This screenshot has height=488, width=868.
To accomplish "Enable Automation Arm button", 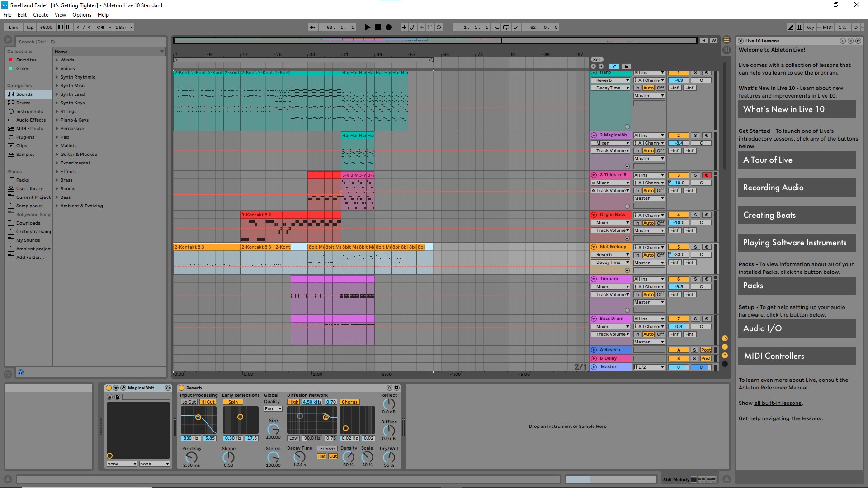I will [413, 27].
